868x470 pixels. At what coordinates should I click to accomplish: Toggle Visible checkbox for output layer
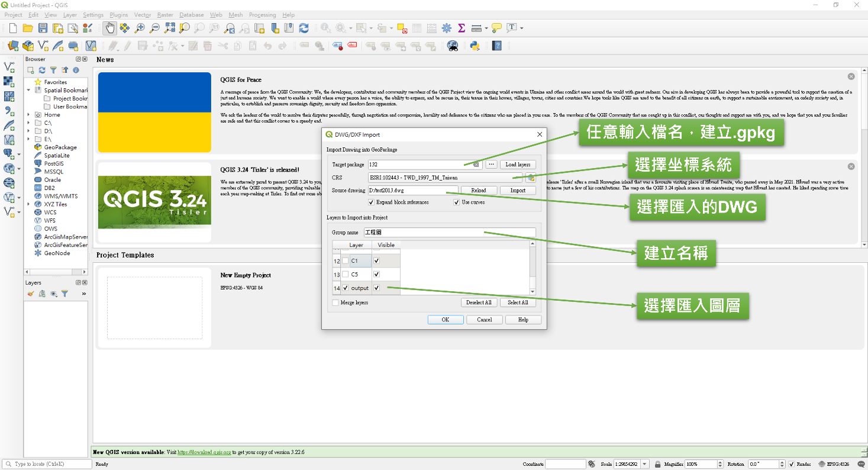[x=376, y=288]
